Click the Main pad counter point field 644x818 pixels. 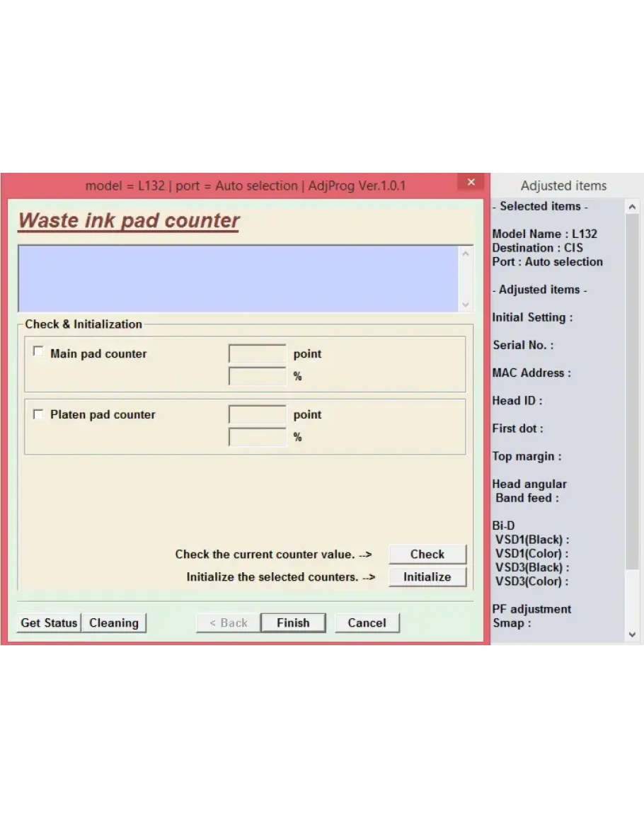coord(257,353)
